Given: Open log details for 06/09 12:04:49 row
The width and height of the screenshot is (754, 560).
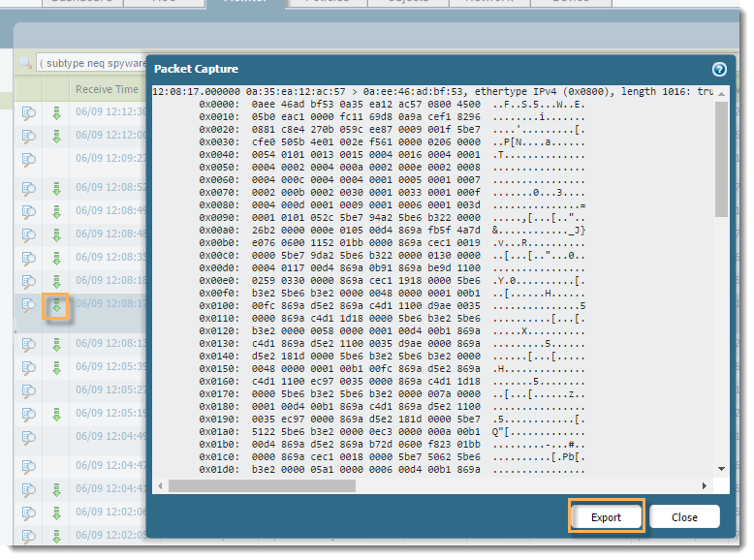Looking at the screenshot, I should [28, 438].
